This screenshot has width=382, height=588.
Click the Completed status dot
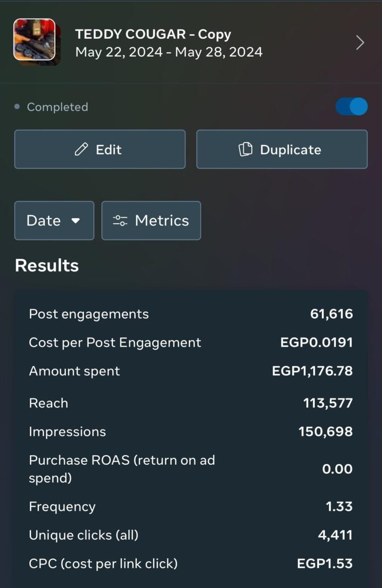coord(17,107)
